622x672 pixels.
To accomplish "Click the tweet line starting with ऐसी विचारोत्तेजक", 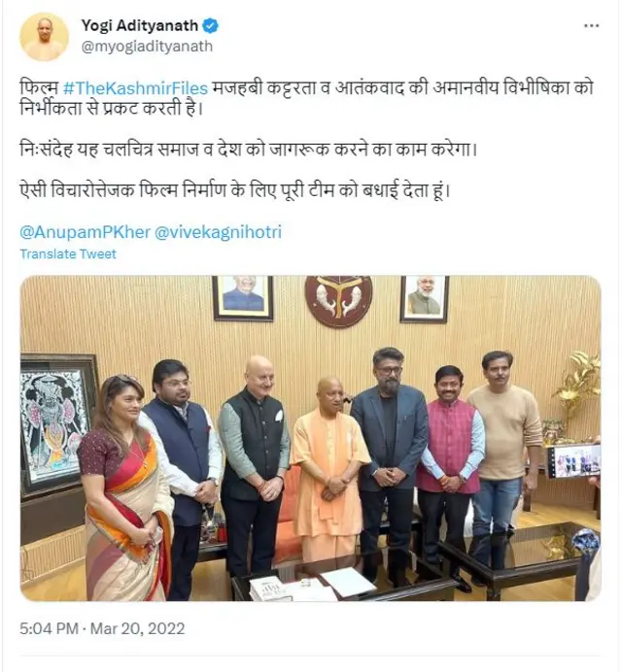I will pyautogui.click(x=234, y=190).
